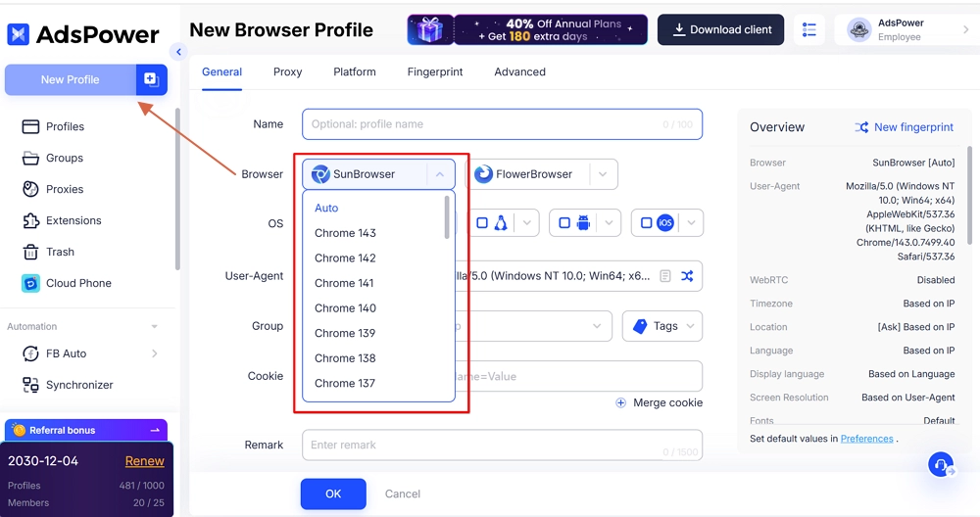Open Extensions from the sidebar

click(30, 220)
